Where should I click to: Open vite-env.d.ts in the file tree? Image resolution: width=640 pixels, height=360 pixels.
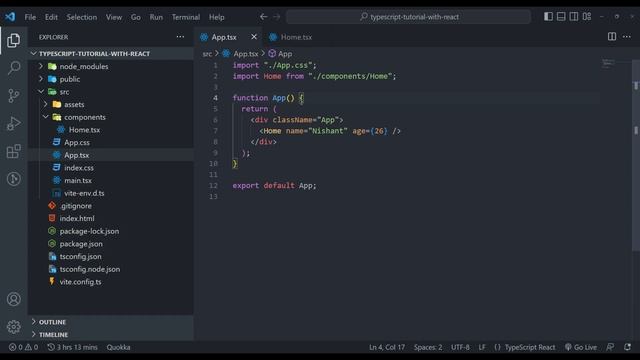(110, 193)
